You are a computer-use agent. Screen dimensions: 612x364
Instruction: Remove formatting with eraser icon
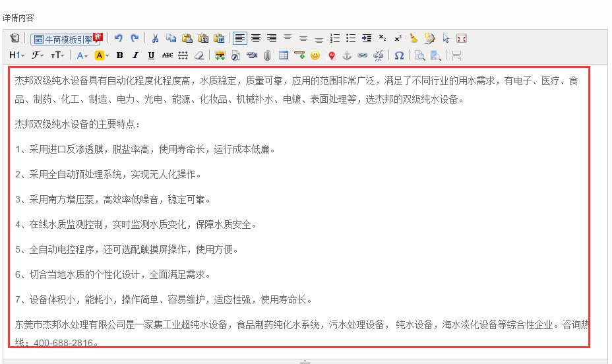pos(199,55)
